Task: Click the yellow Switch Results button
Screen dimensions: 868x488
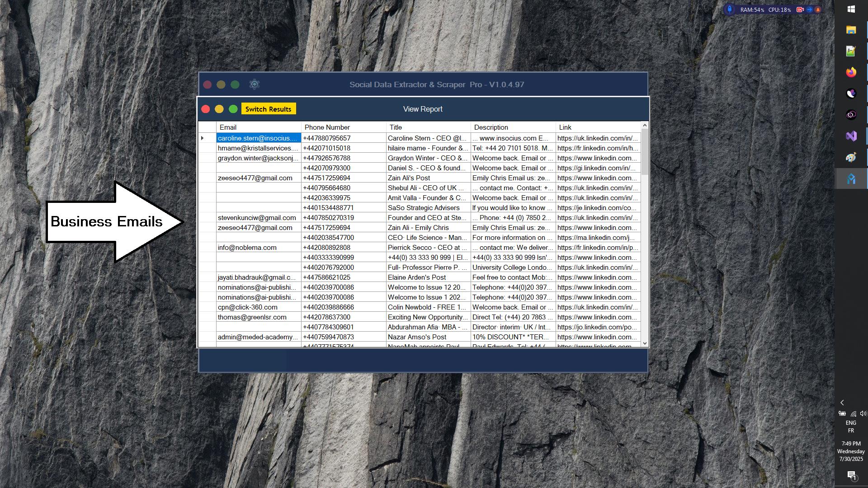Action: click(269, 109)
